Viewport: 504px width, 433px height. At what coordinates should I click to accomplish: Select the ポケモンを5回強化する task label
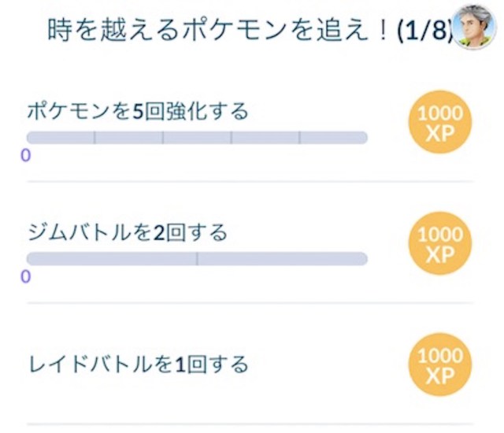138,111
